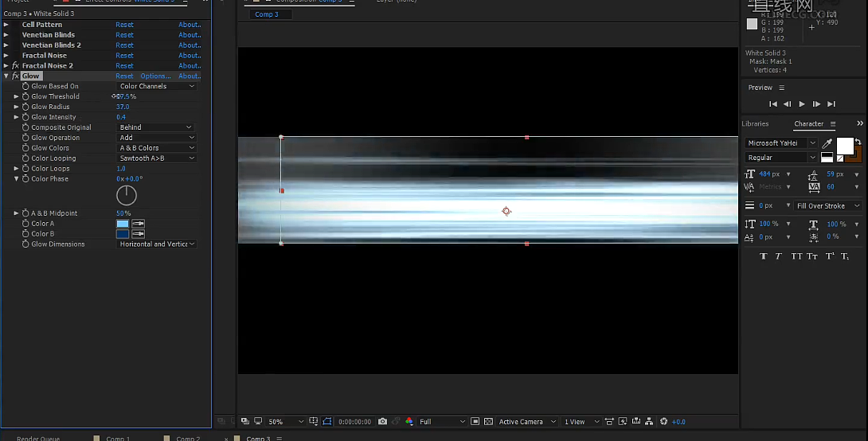This screenshot has height=441, width=868.
Task: Toggle the Transparency Grid button
Action: coord(488,422)
